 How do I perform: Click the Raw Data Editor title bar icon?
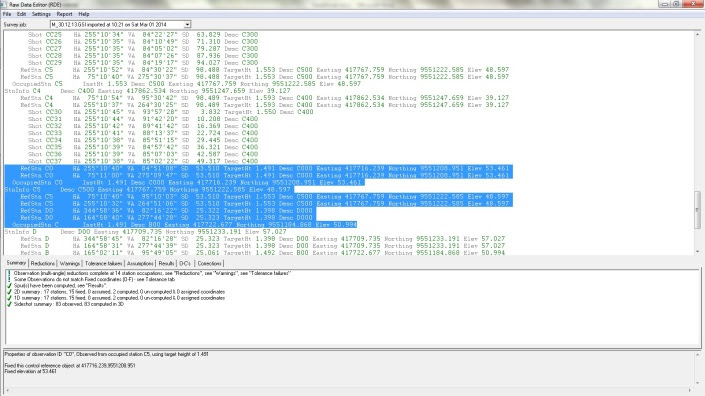(x=4, y=4)
